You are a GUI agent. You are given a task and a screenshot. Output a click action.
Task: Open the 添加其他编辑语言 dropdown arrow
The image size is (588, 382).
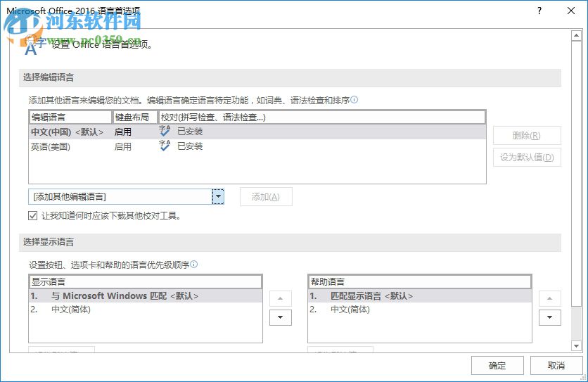(218, 197)
